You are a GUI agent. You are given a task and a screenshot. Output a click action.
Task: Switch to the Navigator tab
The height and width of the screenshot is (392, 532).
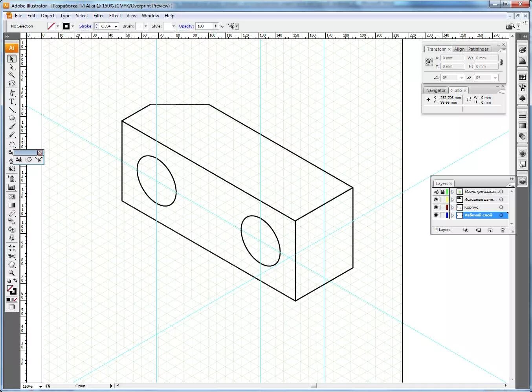click(x=436, y=90)
